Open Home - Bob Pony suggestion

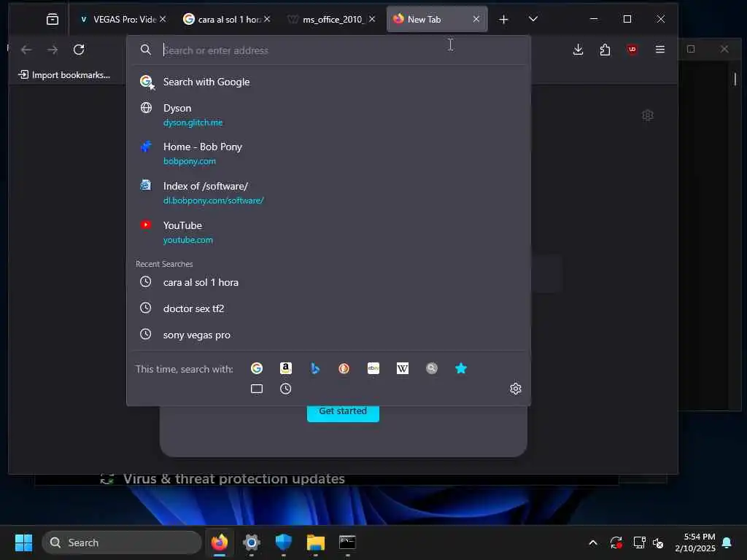coord(329,154)
